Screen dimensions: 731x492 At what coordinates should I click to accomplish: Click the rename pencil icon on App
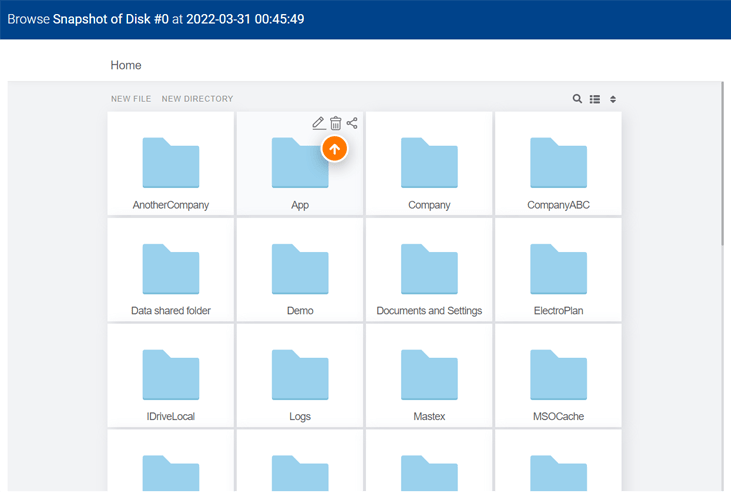[x=318, y=123]
